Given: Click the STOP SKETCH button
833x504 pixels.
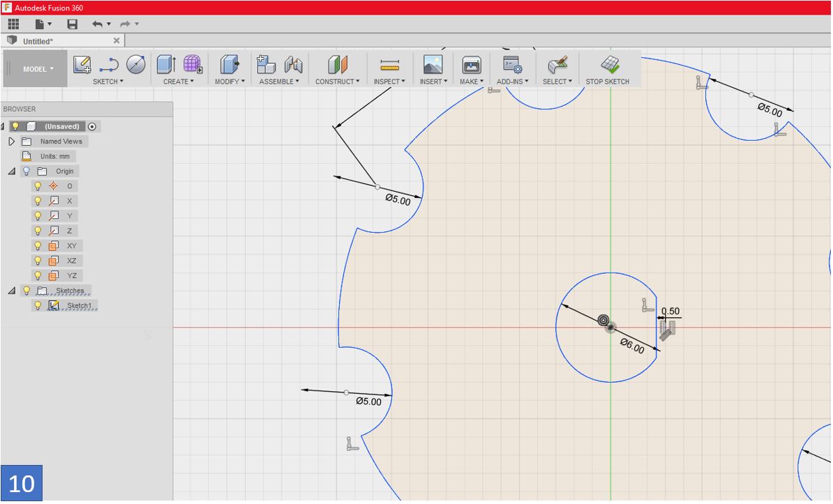Looking at the screenshot, I should pos(607,70).
